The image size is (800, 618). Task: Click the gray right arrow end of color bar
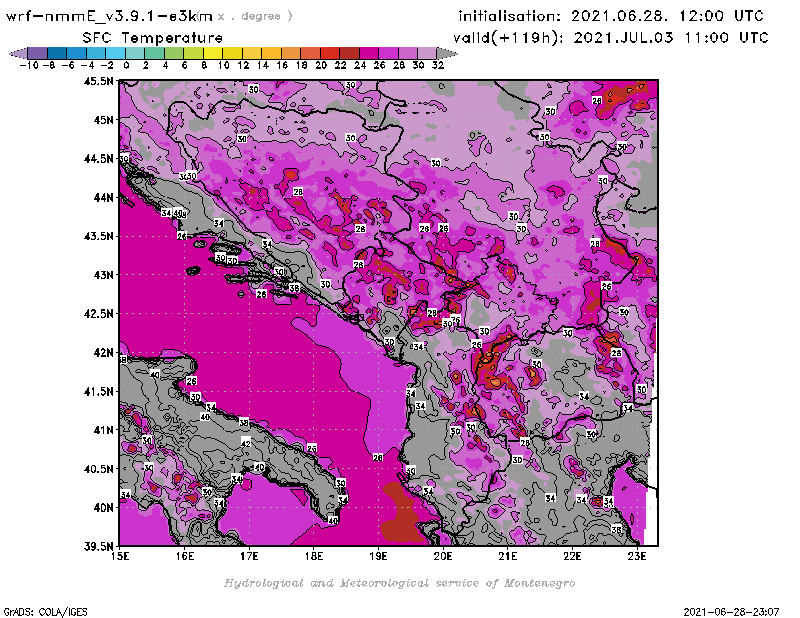(x=447, y=53)
